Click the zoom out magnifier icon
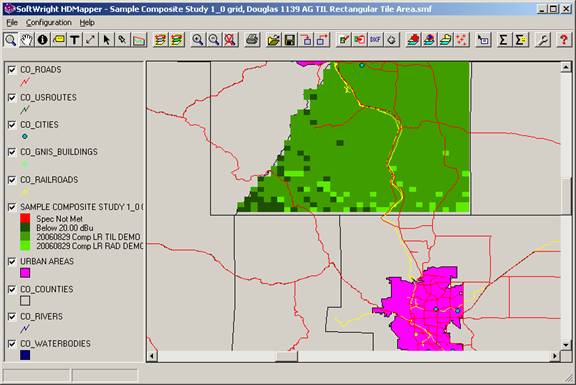576x385 pixels. tap(214, 40)
